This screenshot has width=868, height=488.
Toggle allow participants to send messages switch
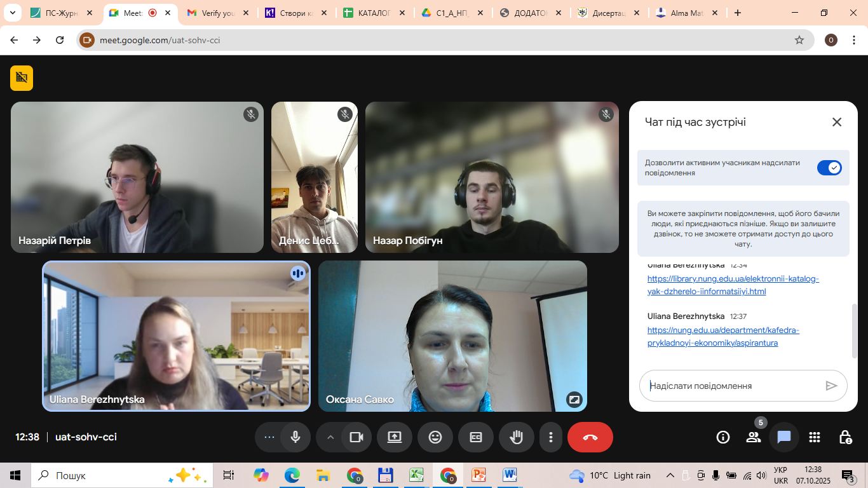[x=829, y=168]
